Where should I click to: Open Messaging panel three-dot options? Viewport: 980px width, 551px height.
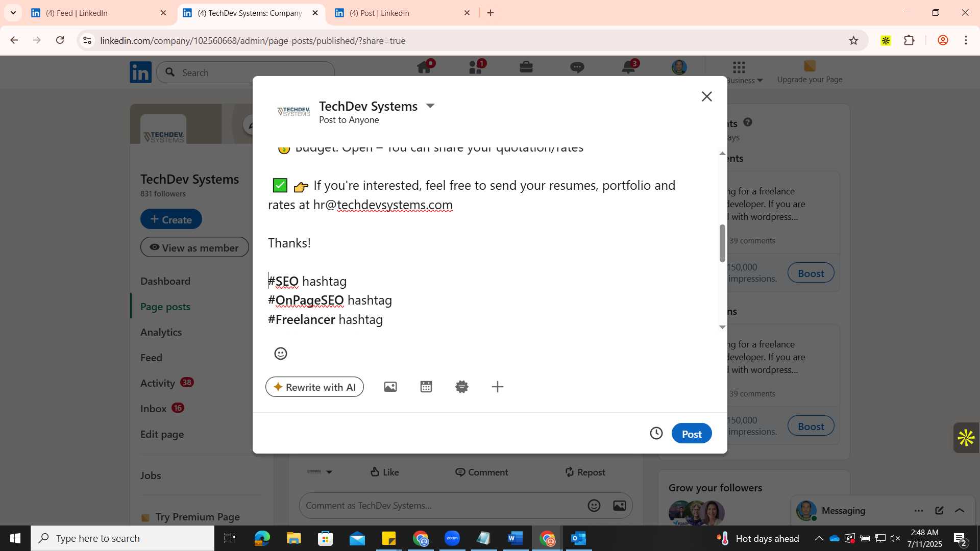[919, 510]
